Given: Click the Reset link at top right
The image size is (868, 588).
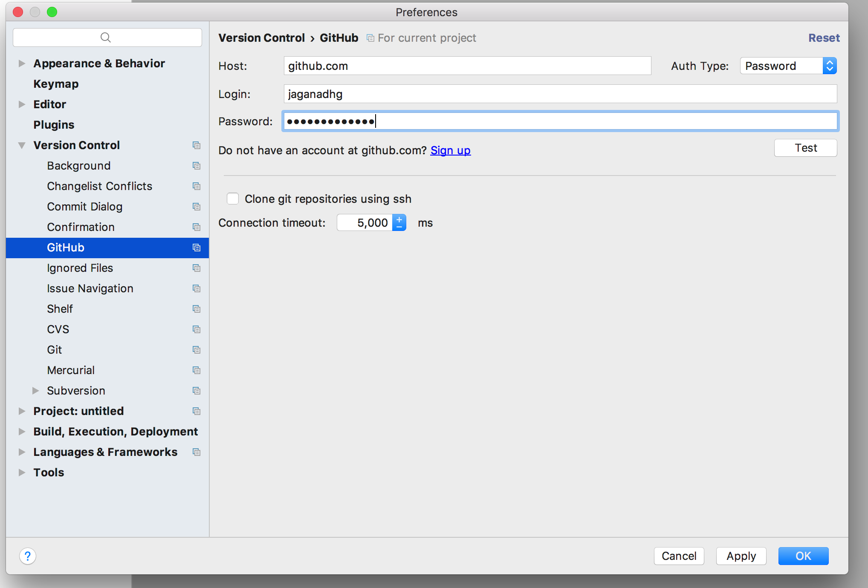Looking at the screenshot, I should tap(824, 38).
